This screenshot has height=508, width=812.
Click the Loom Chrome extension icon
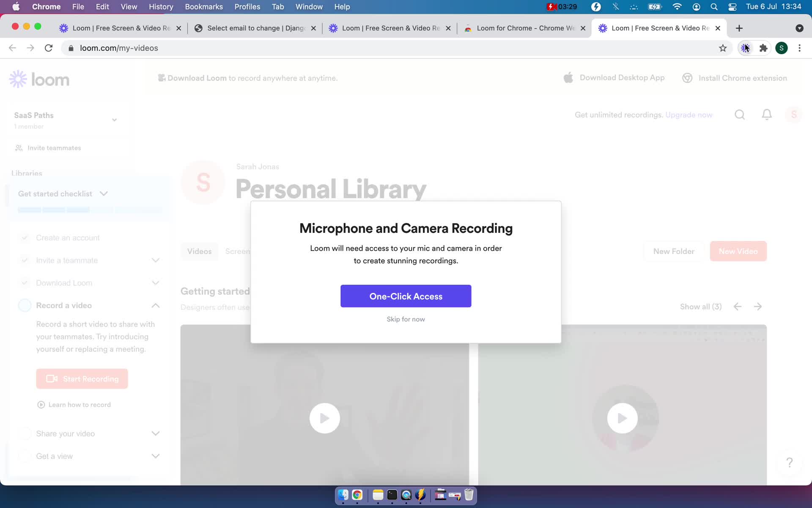click(x=745, y=47)
